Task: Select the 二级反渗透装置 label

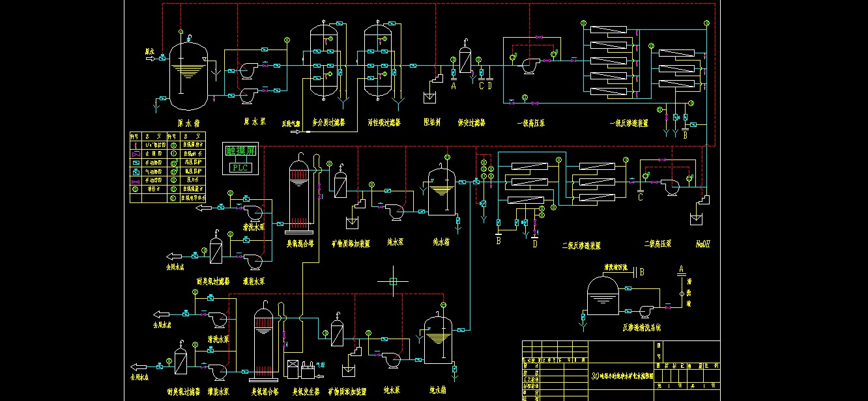Action: [581, 245]
